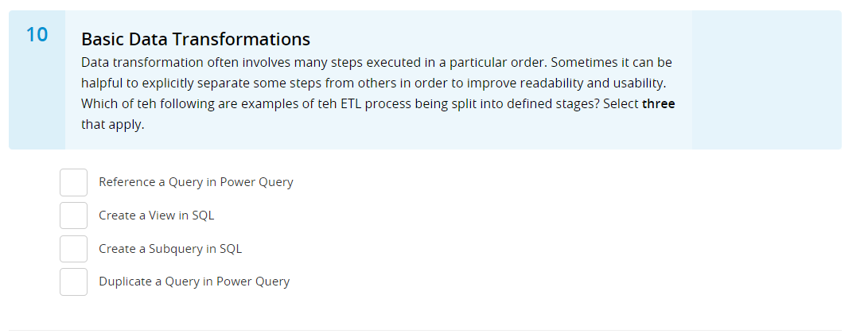Check the "Reference a Query in Power Query" checkbox
The width and height of the screenshot is (868, 334).
(x=74, y=182)
